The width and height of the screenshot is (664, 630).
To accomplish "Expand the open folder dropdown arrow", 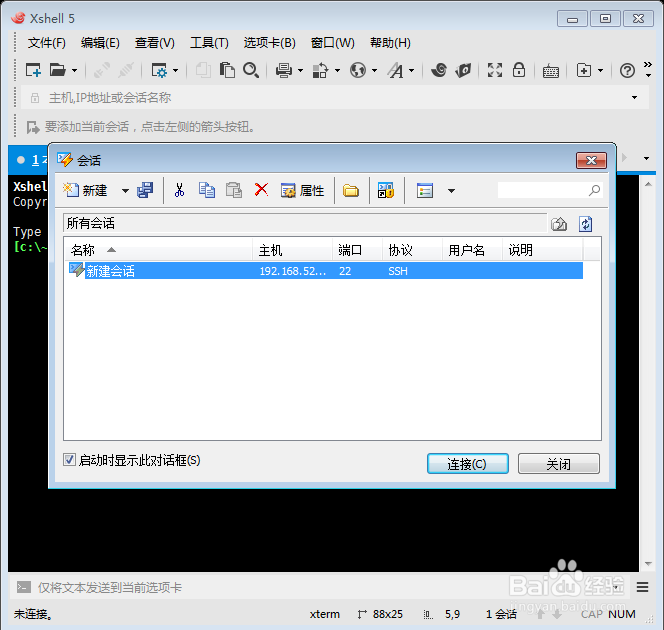I will point(75,70).
